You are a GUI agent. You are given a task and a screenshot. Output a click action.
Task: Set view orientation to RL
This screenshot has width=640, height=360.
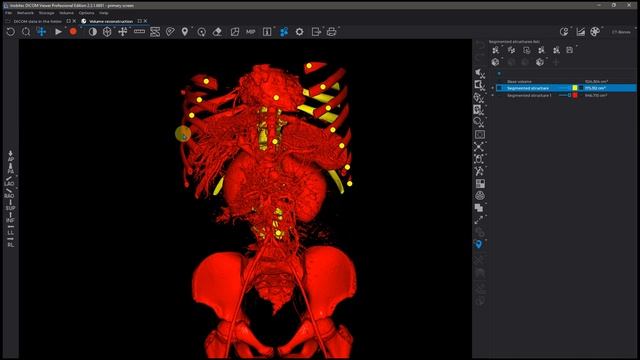coord(11,242)
